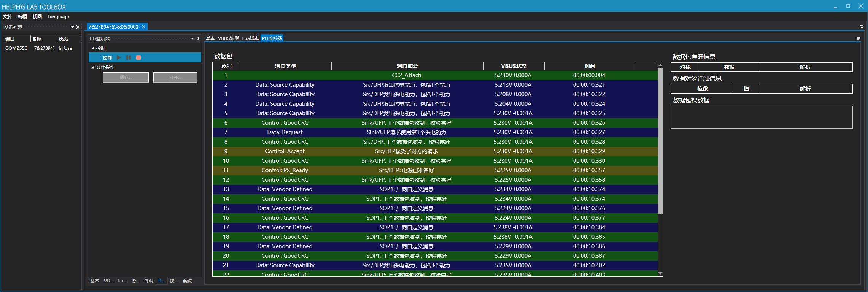Click inside the 数据包裸数据 raw data box
This screenshot has height=292, width=868.
click(x=761, y=117)
